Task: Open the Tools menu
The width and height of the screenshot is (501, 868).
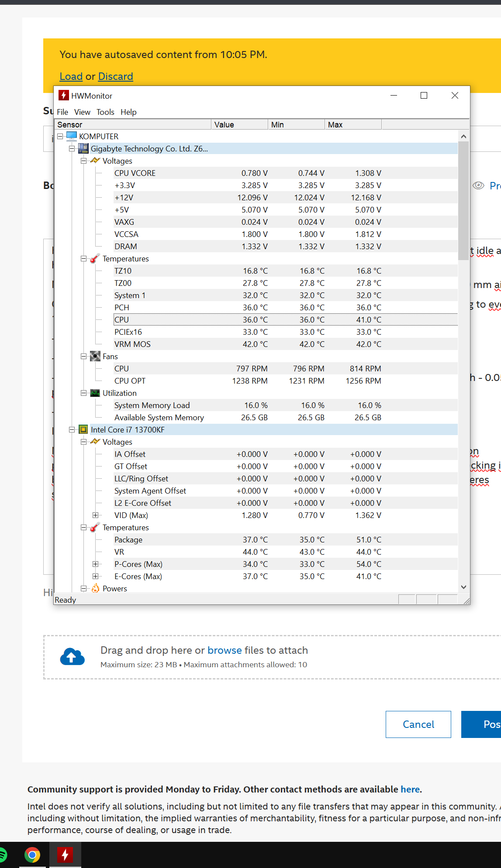Action: coord(105,112)
